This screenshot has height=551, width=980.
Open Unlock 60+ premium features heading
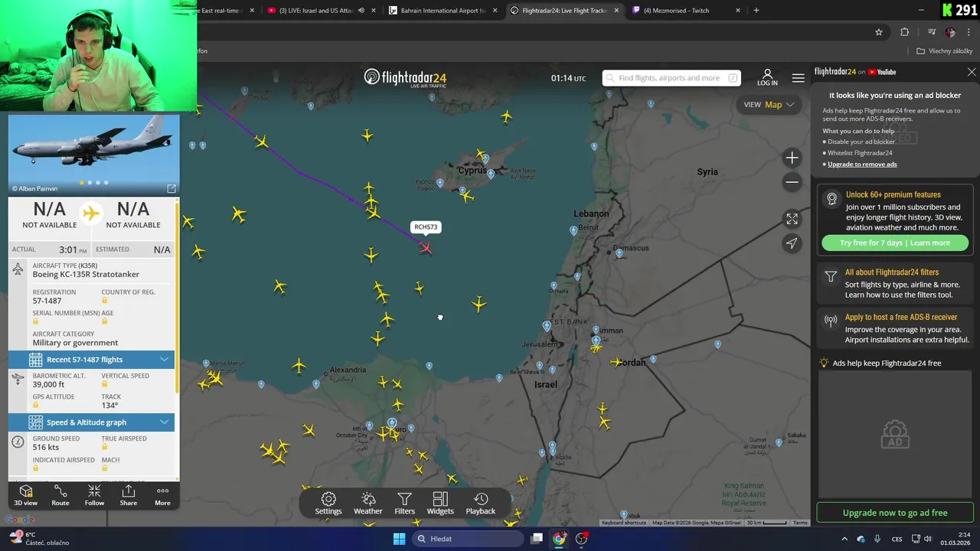point(893,195)
